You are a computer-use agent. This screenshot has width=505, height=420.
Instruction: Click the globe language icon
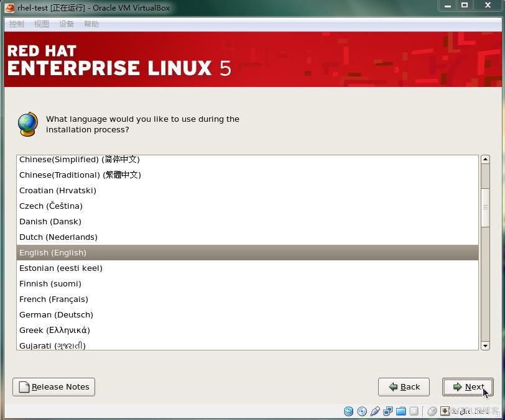28,124
